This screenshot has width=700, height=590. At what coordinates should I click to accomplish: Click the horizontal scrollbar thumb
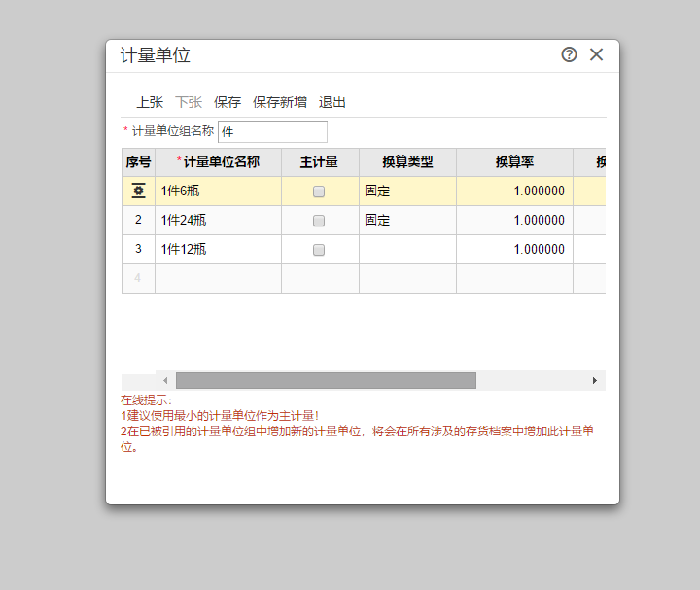tap(326, 381)
